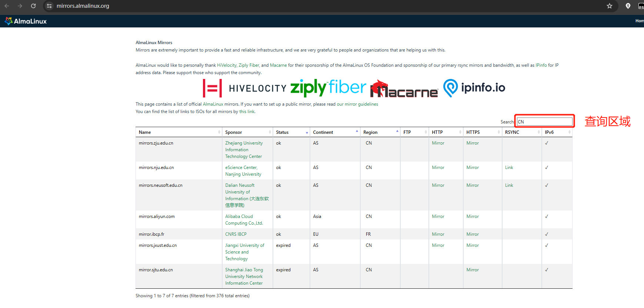Open RSYNC Link for mirrors.neusoft.edu.cn
Screen dimensions: 644x308
[509, 185]
